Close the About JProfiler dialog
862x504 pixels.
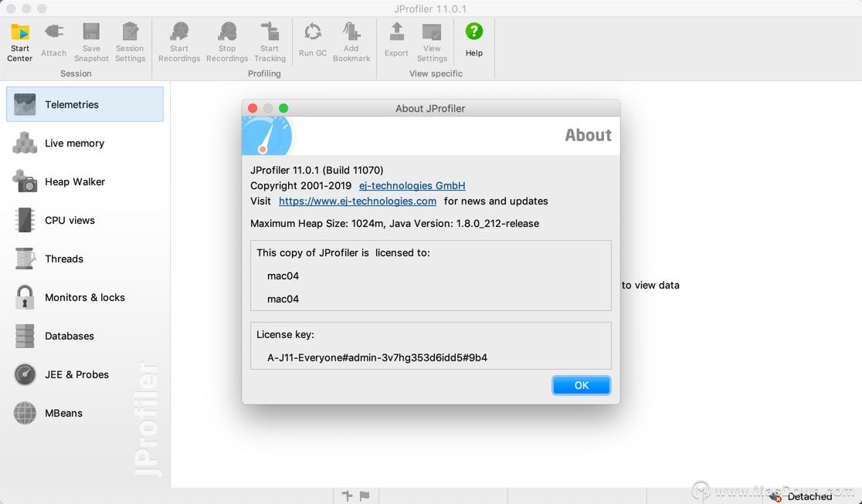click(x=253, y=108)
